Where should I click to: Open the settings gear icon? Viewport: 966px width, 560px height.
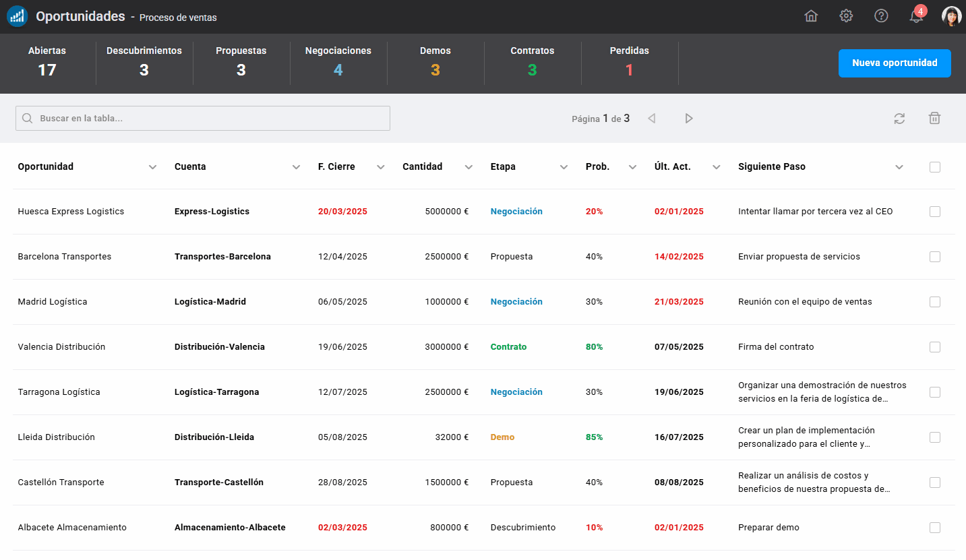[846, 15]
